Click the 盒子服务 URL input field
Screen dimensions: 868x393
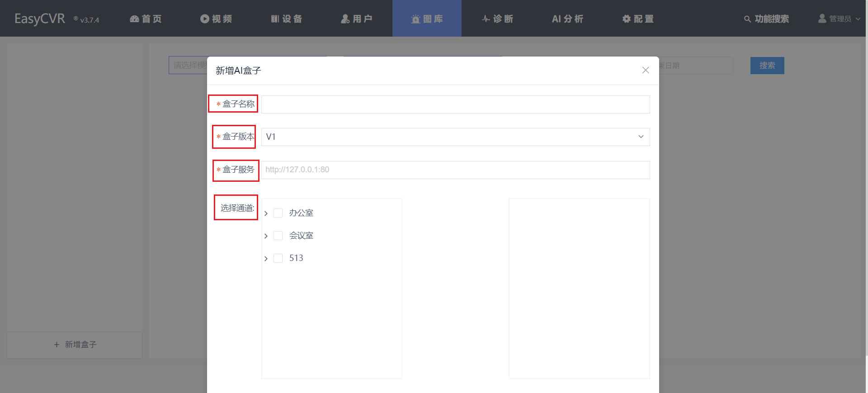(455, 170)
